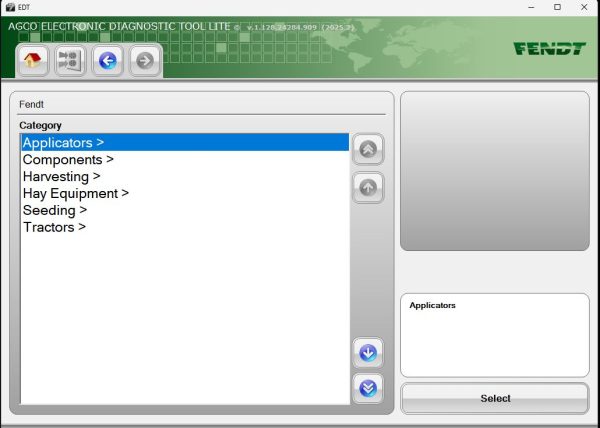This screenshot has height=428, width=600.
Task: Open the Components category
Action: click(x=185, y=159)
